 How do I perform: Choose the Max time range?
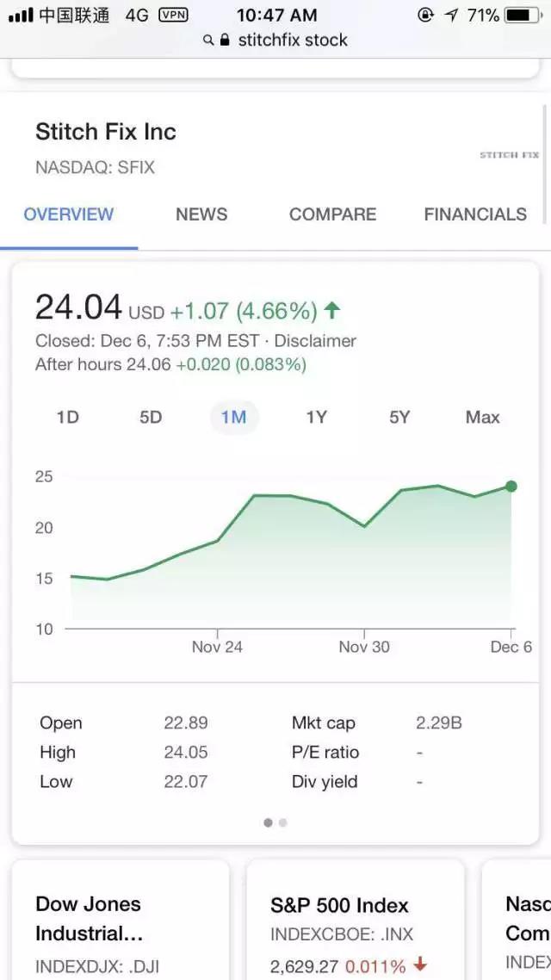(x=482, y=418)
